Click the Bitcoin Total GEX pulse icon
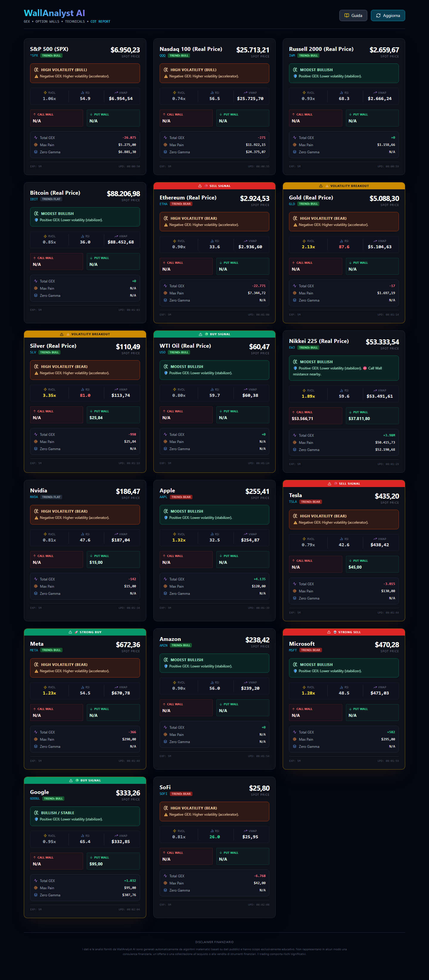429x980 pixels. pyautogui.click(x=36, y=281)
